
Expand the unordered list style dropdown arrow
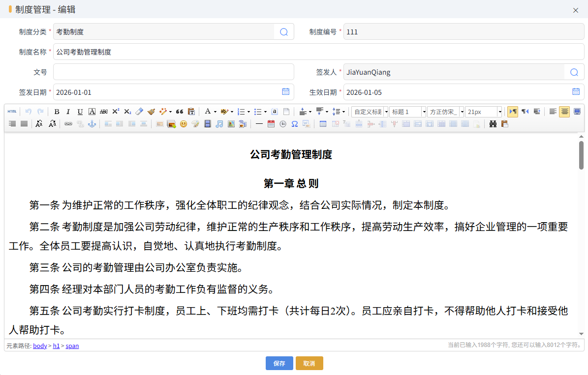265,112
